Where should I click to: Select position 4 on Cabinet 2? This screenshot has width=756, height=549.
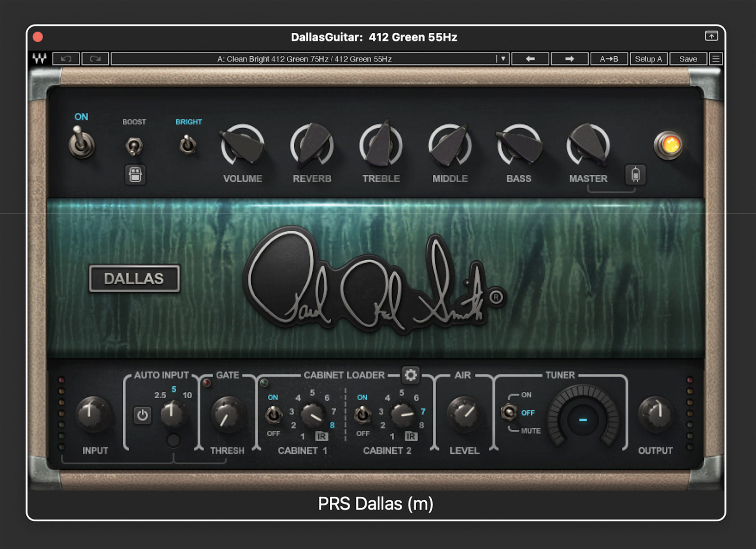click(x=387, y=398)
